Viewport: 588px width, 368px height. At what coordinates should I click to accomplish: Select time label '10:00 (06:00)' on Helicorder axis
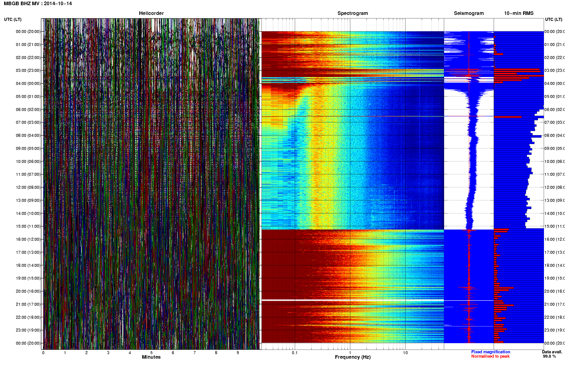(28, 161)
